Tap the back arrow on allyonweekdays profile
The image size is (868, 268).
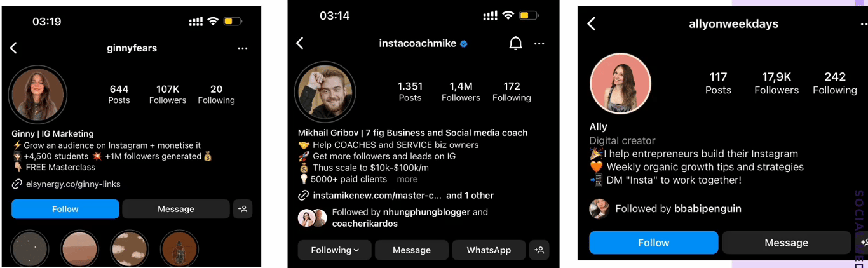pos(592,24)
